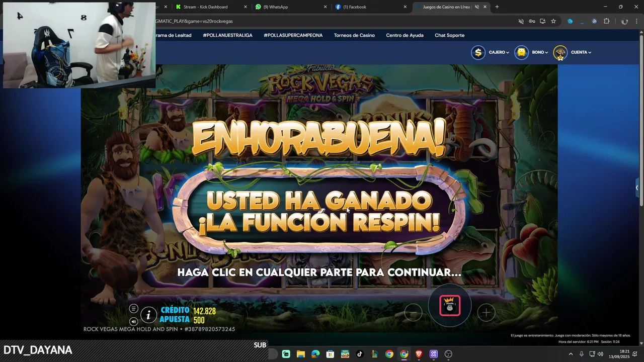Close the Facebook tab
The height and width of the screenshot is (362, 644).
[405, 7]
